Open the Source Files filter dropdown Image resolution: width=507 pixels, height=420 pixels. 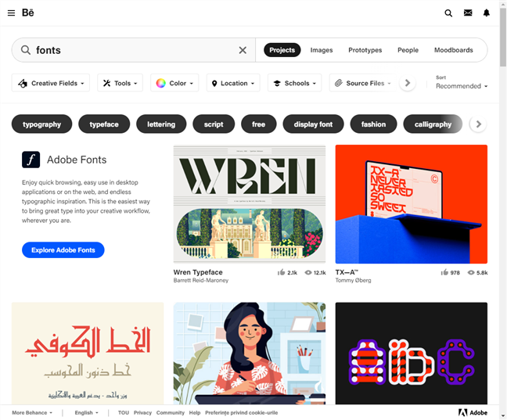tap(362, 83)
